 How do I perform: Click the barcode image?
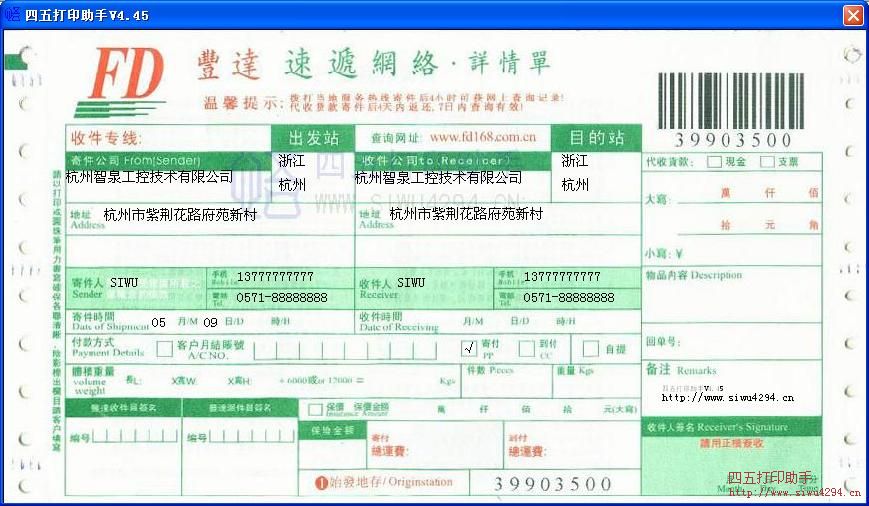click(x=731, y=100)
